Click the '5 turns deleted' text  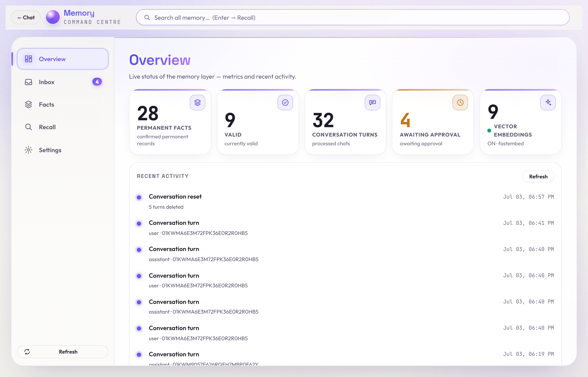[166, 207]
